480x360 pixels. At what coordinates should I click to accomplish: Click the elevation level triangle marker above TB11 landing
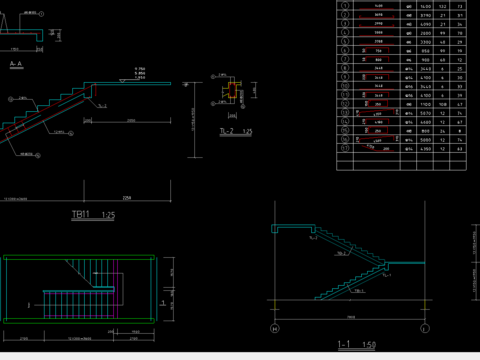click(122, 81)
